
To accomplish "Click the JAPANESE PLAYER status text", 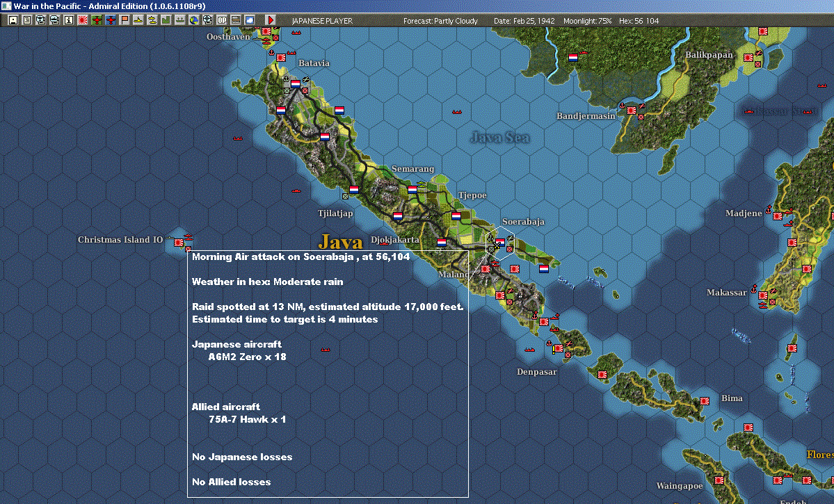I will click(322, 21).
